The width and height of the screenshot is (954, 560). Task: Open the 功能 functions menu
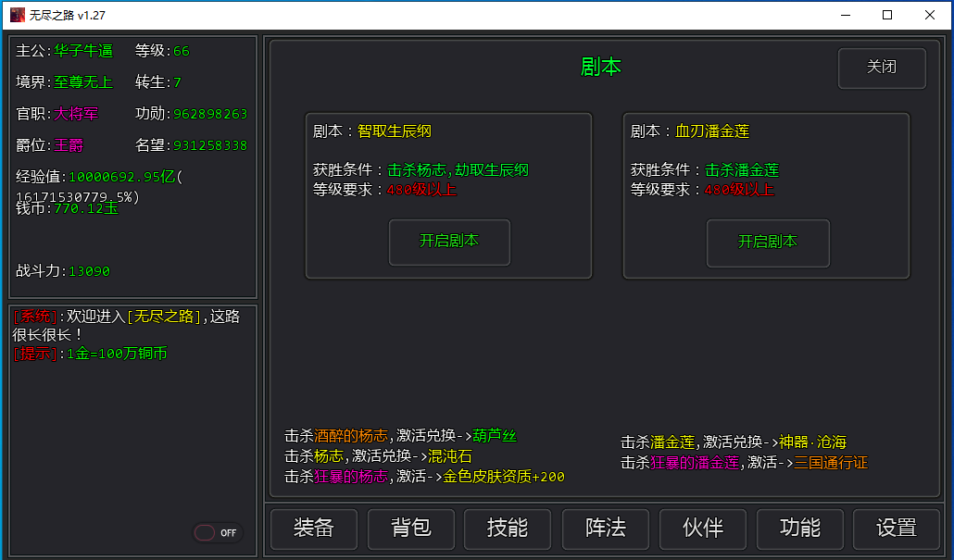click(x=800, y=529)
